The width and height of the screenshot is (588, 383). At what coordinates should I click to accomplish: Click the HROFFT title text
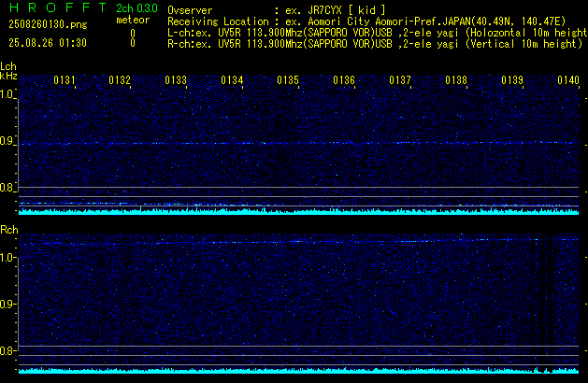pos(58,7)
